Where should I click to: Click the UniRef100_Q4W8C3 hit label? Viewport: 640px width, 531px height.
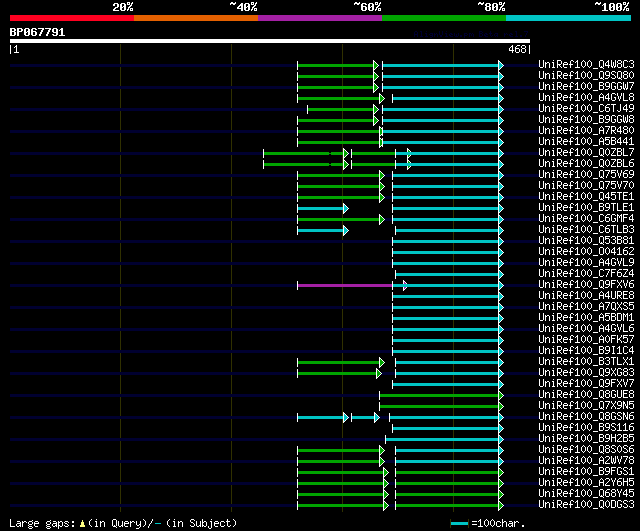tap(586, 64)
